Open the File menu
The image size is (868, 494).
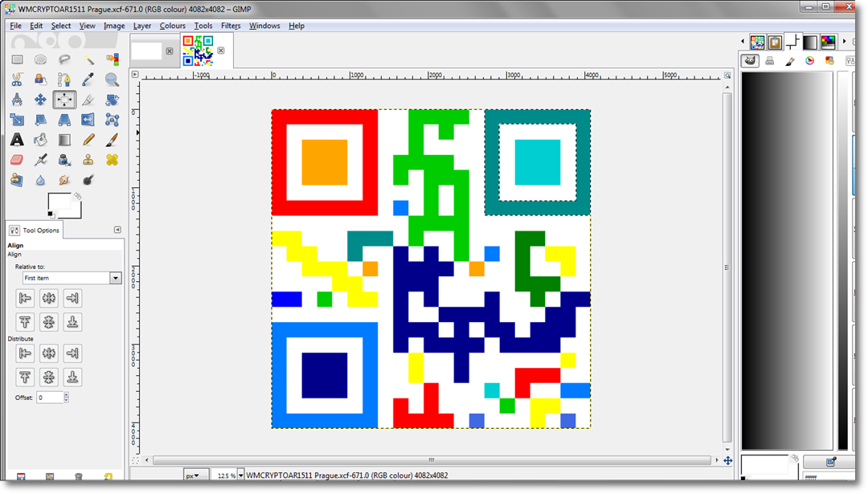pyautogui.click(x=15, y=26)
